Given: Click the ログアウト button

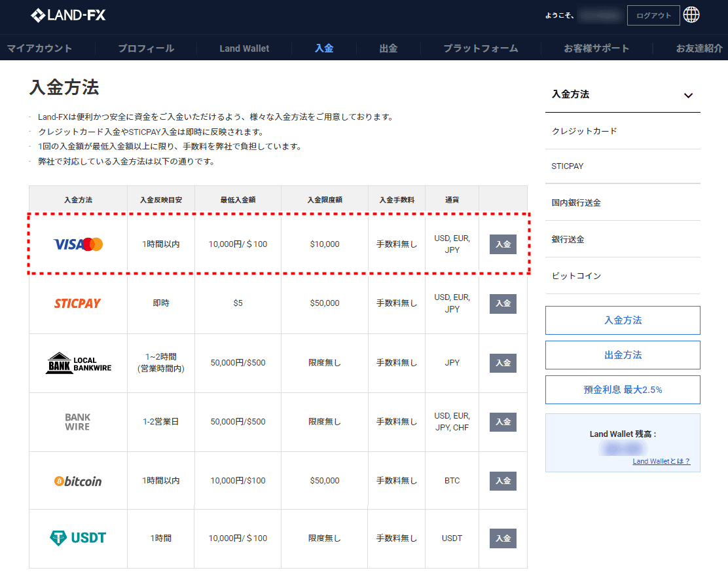Looking at the screenshot, I should (653, 15).
